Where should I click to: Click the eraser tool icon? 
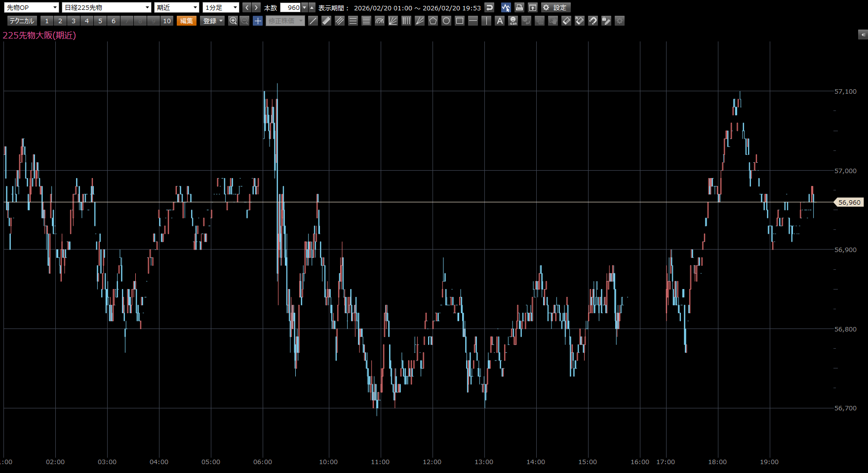click(x=566, y=21)
